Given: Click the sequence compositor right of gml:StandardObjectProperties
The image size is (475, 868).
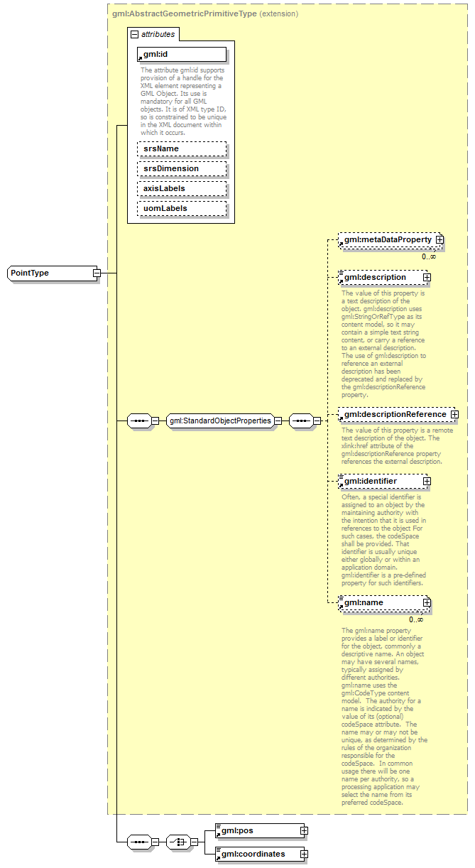Looking at the screenshot, I should pos(301,421).
